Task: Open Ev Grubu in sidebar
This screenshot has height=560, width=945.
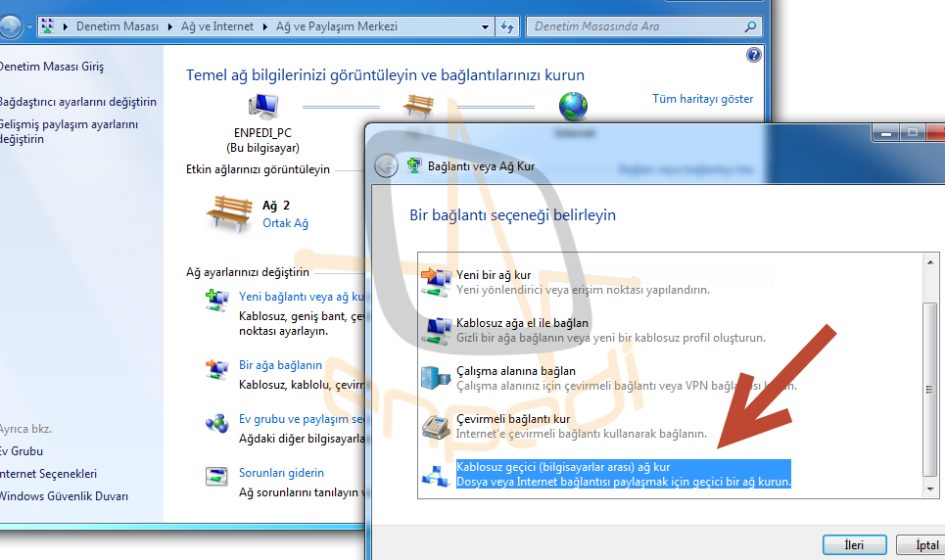Action: (x=22, y=451)
